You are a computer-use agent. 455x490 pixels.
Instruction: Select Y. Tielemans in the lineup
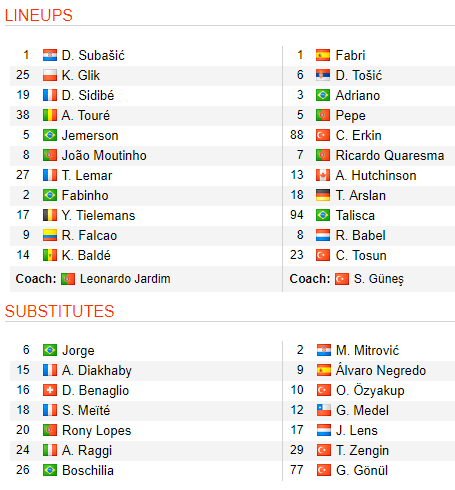[x=98, y=215]
